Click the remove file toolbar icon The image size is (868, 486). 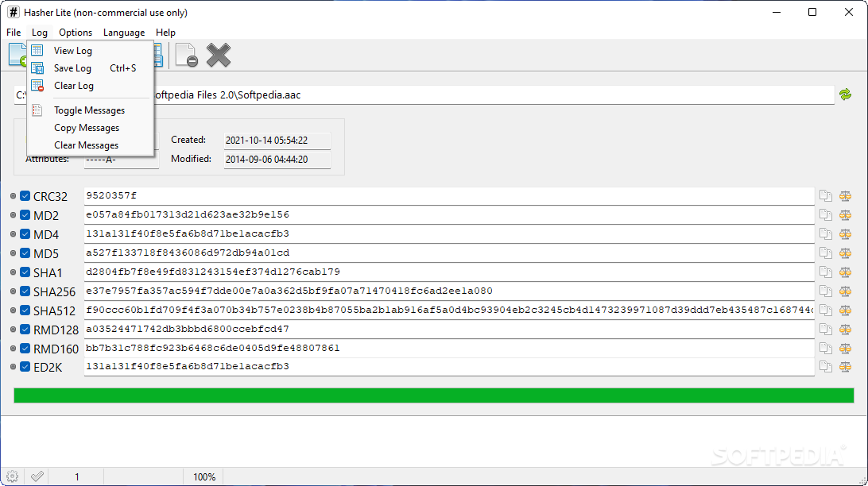pos(187,56)
